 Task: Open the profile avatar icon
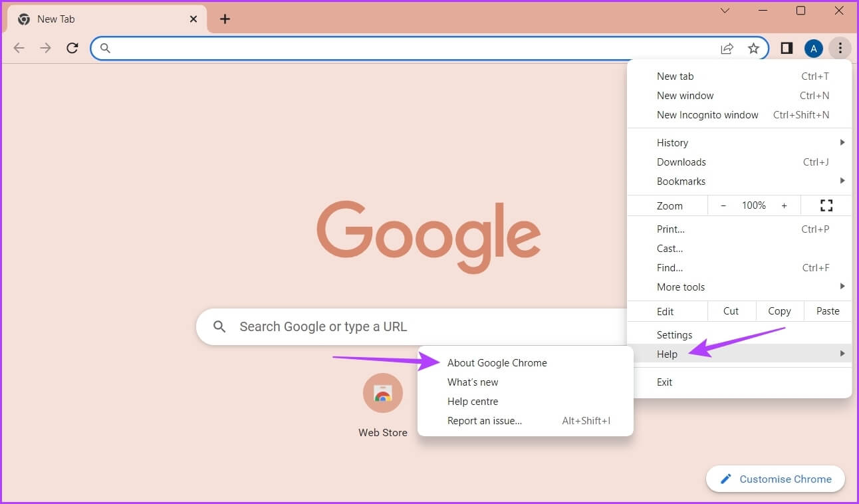pos(813,48)
